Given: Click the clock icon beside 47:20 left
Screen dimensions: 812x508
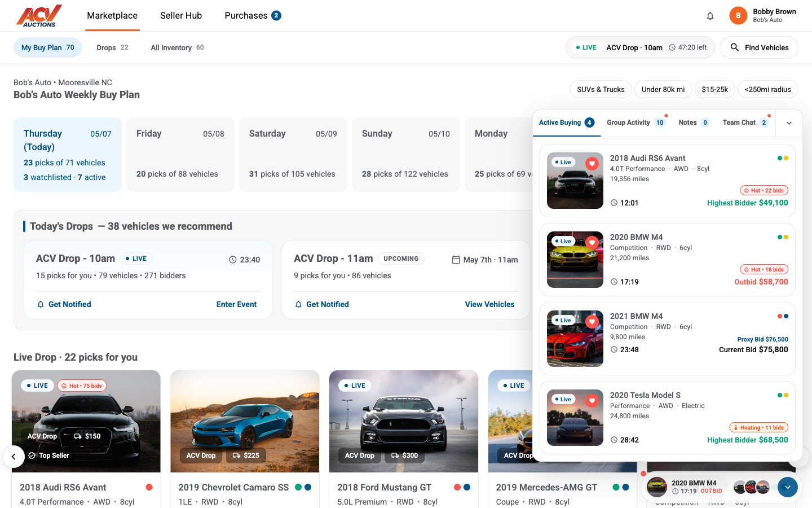Looking at the screenshot, I should click(672, 47).
